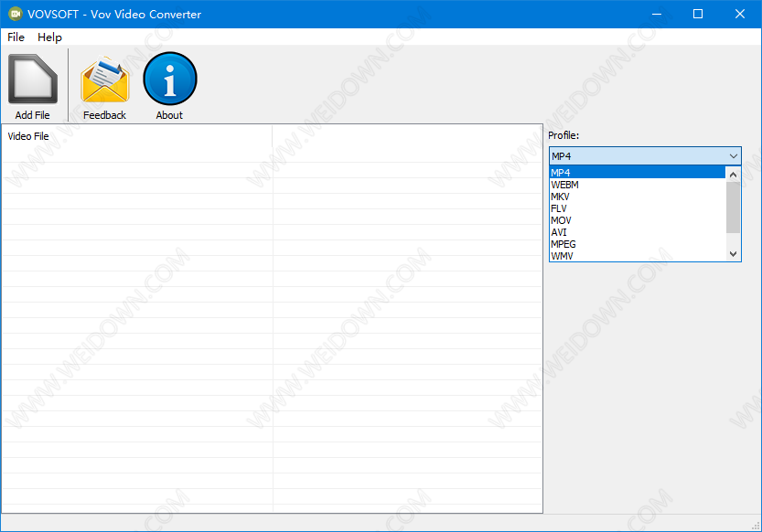Select MOV profile option
This screenshot has width=762, height=532.
637,220
